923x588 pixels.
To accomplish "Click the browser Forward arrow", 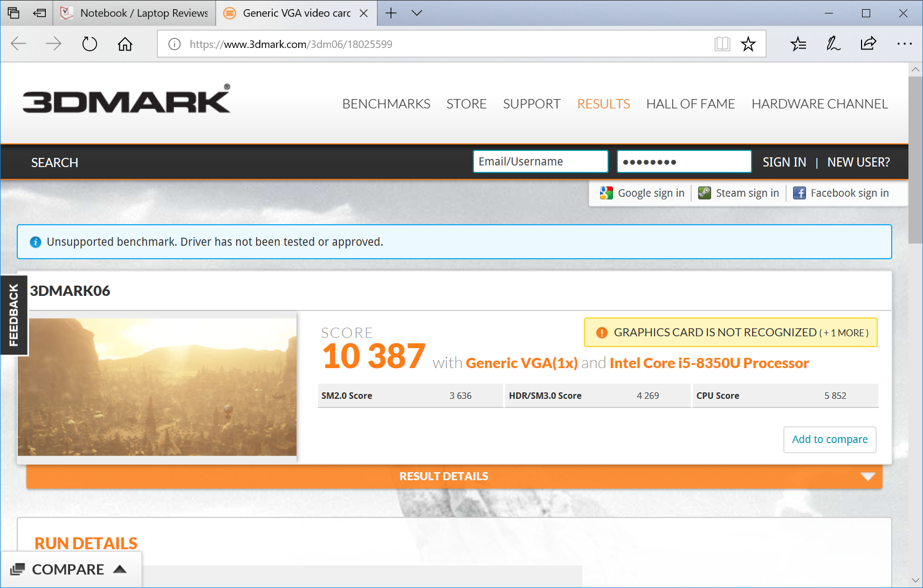I will [x=53, y=44].
